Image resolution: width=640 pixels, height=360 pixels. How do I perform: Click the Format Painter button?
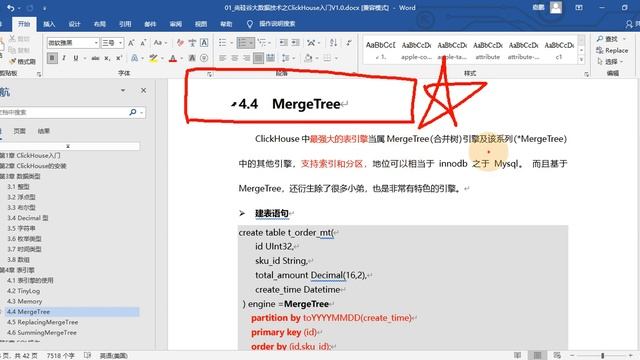[x=22, y=61]
